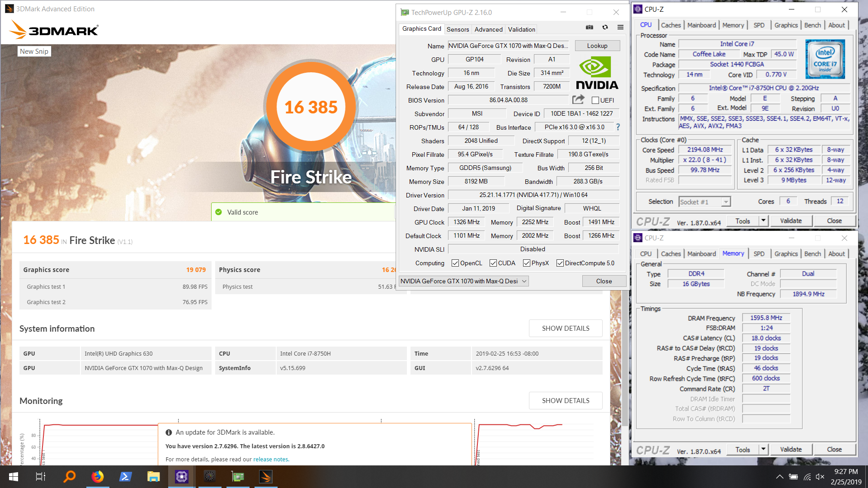Click the network tray icon
The image size is (868, 488).
coord(807,477)
